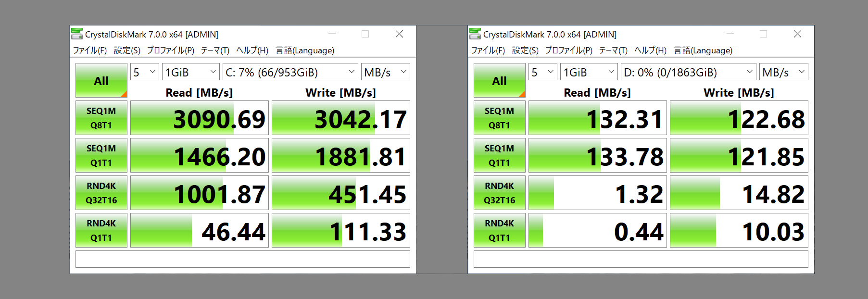Click the comment field in right window
The width and height of the screenshot is (868, 299).
641,259
